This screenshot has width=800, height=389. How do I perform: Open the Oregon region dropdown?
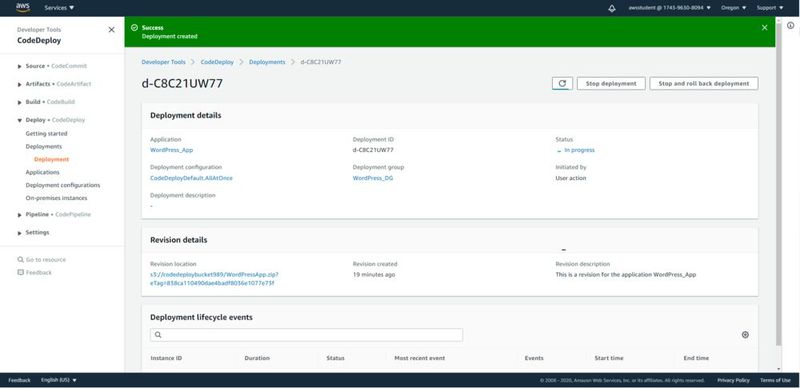pos(734,8)
